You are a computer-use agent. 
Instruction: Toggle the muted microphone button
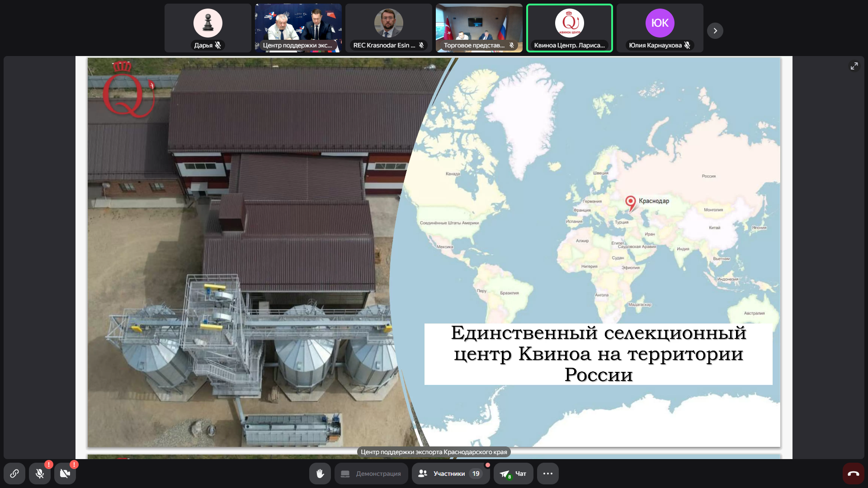point(40,474)
